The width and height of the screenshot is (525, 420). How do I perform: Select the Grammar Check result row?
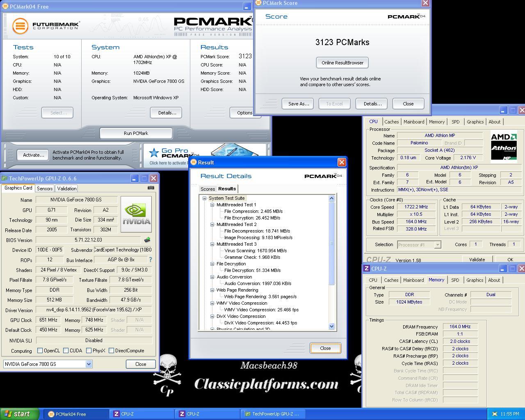[x=252, y=257]
